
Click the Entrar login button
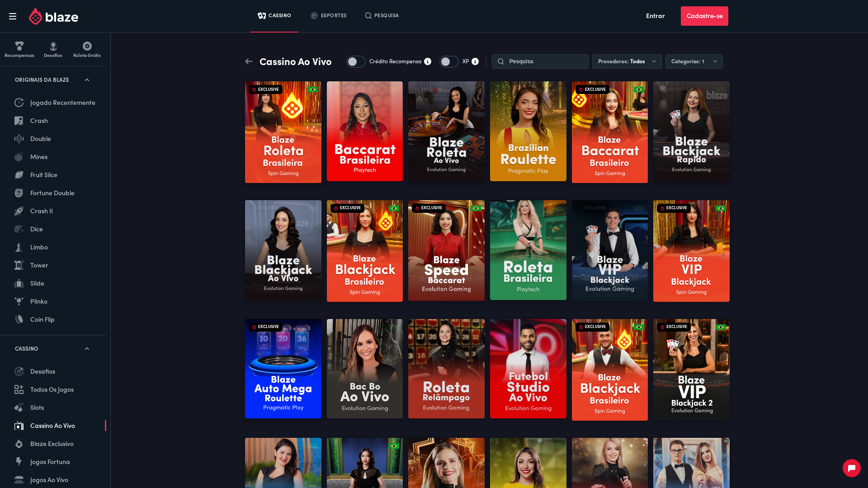(656, 16)
